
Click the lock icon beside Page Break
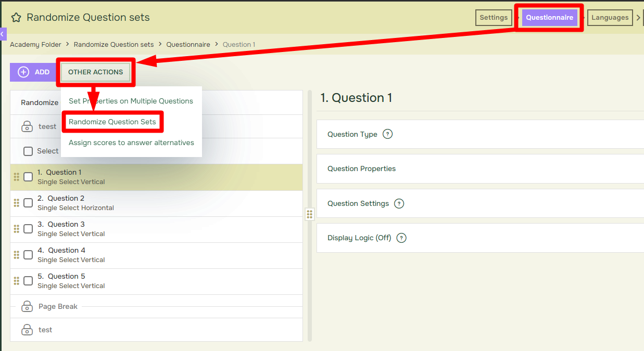click(x=27, y=306)
